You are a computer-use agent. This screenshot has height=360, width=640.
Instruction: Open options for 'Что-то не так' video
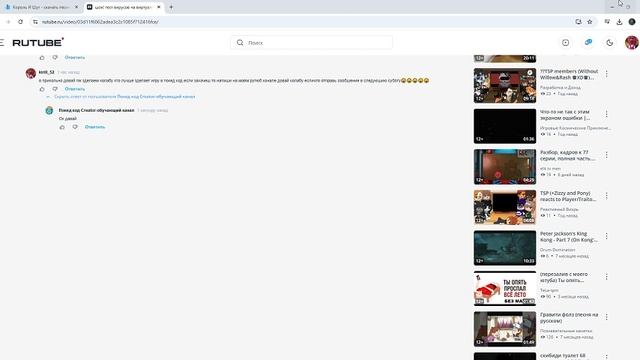point(607,114)
